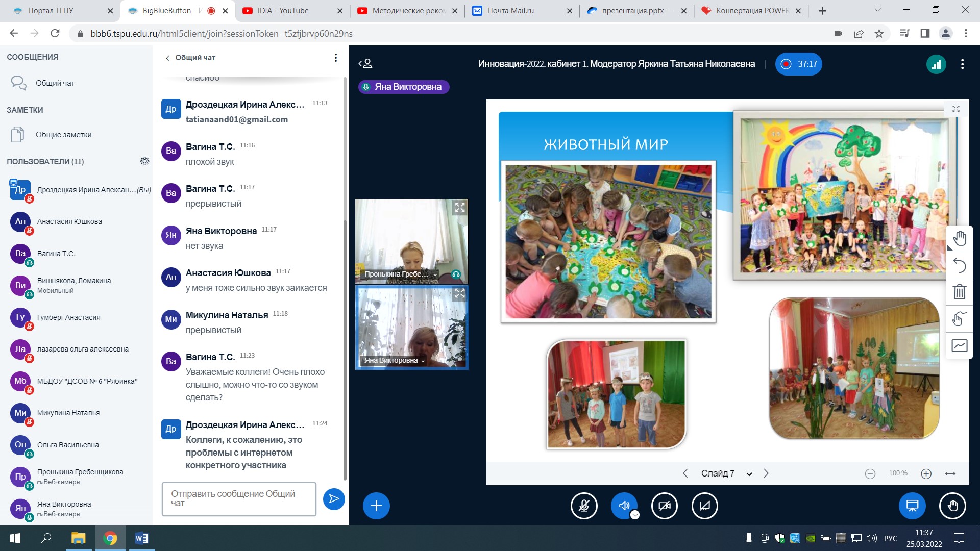Screen dimensions: 980x551
Task: Toggle the presentation restore button
Action: coord(912,506)
